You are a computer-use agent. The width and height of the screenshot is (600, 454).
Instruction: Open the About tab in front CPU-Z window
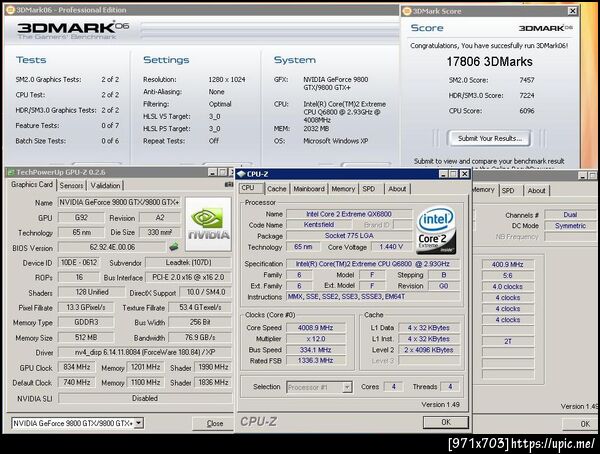point(397,189)
